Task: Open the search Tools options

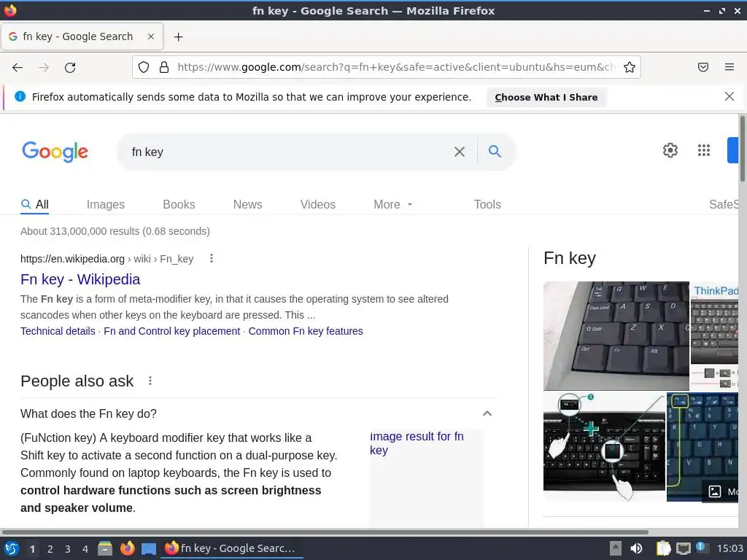Action: tap(487, 204)
